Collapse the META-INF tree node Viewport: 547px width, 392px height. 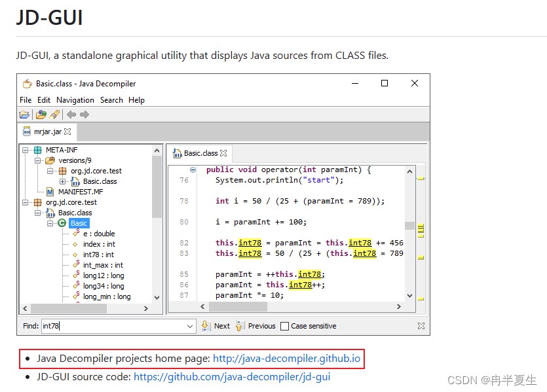25,150
